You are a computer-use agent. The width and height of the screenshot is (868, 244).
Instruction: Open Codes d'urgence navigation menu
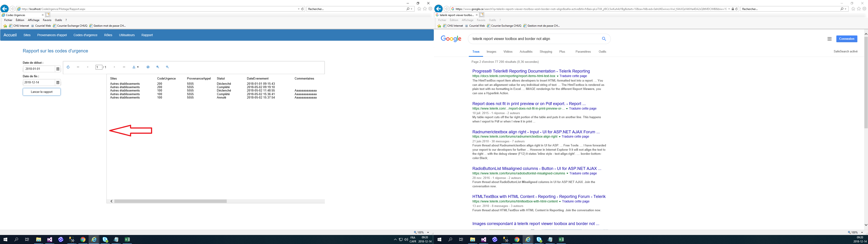(85, 35)
